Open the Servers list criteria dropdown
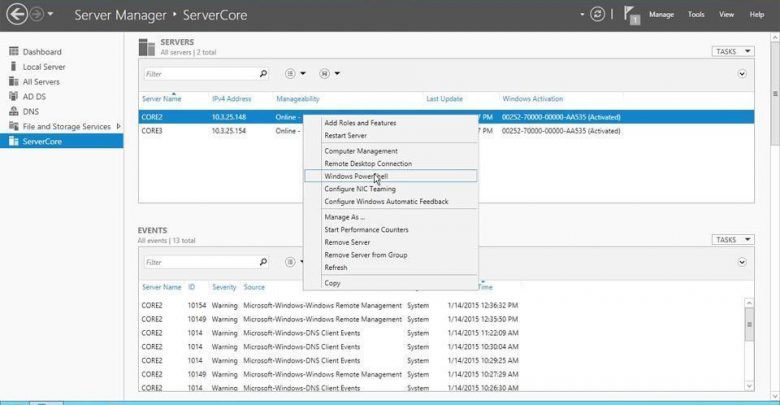 click(295, 74)
